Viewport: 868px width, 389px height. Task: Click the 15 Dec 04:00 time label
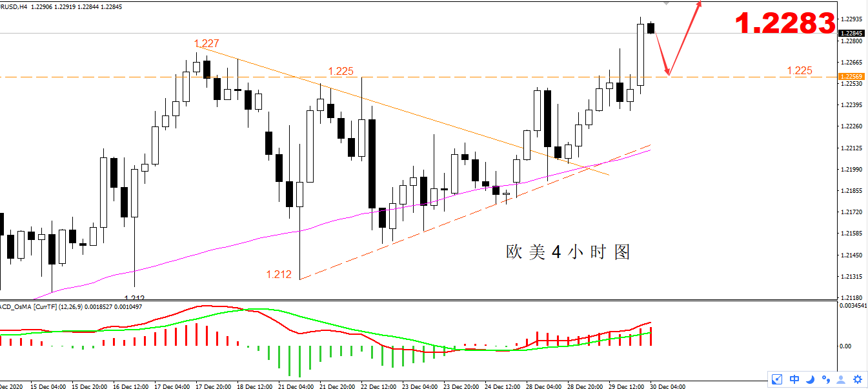tap(50, 386)
